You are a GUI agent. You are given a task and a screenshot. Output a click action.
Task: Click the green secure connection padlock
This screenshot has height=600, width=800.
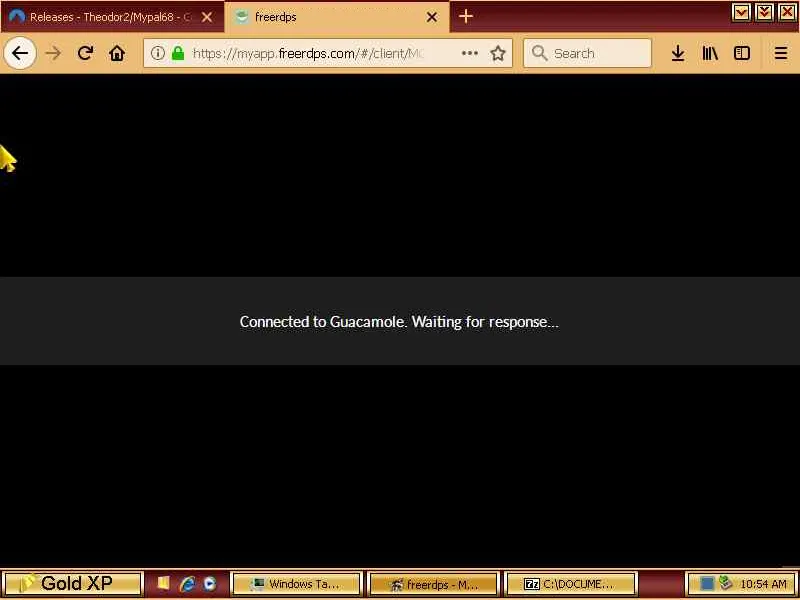click(178, 53)
